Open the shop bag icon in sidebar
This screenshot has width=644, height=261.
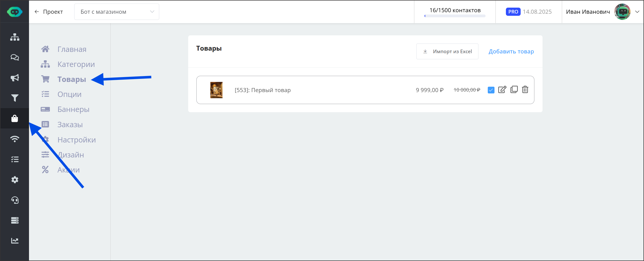[15, 119]
